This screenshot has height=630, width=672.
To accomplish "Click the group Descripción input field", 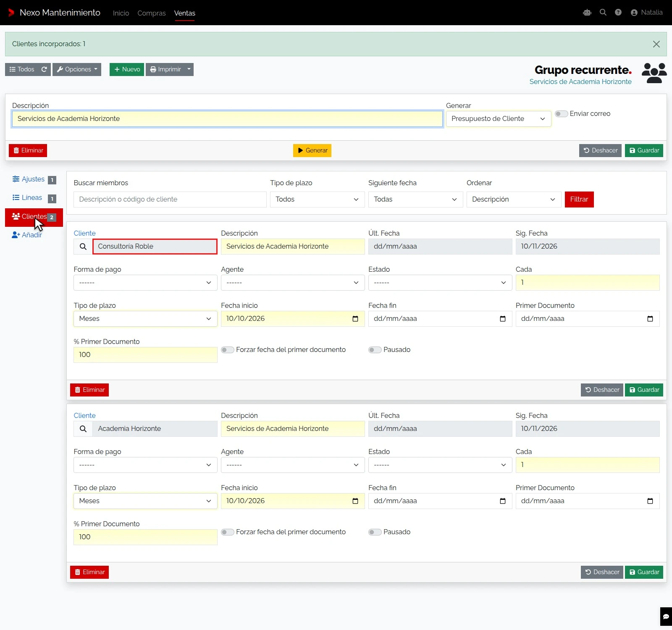I will 227,119.
